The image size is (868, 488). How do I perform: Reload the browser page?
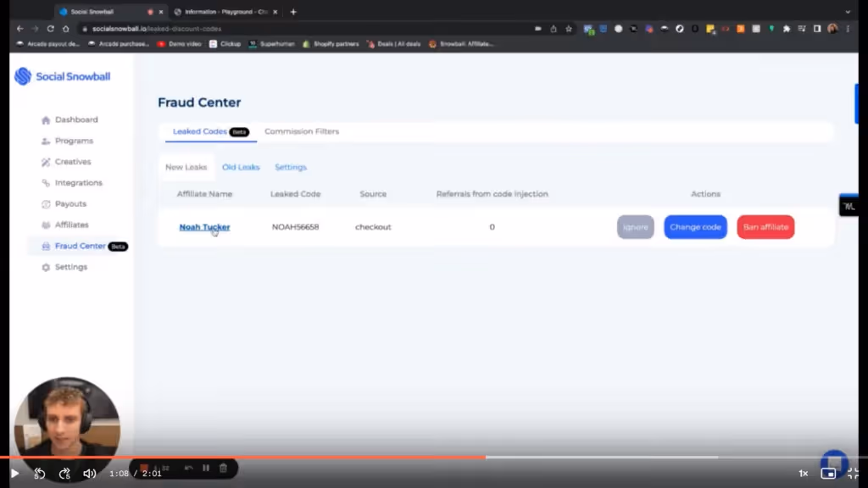pyautogui.click(x=50, y=29)
